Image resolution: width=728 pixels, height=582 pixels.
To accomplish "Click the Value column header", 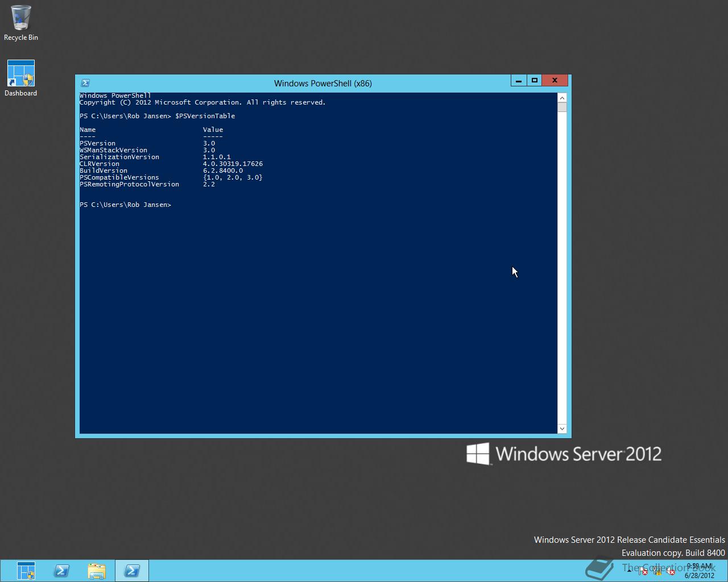I will pos(213,130).
